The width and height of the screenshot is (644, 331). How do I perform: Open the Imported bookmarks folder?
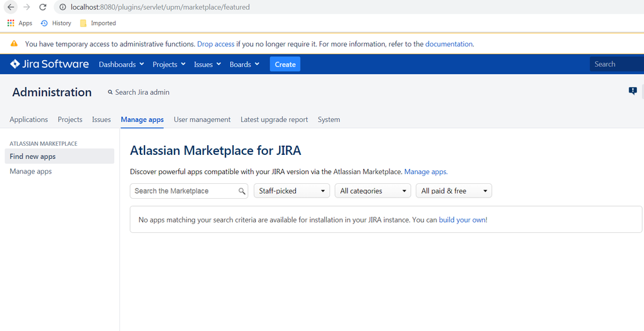tap(98, 23)
